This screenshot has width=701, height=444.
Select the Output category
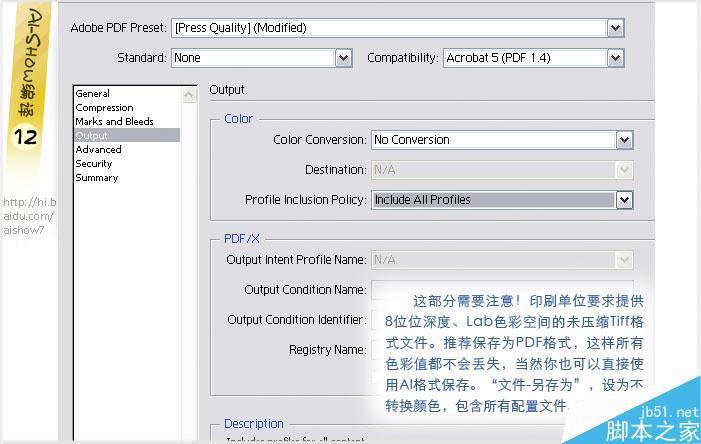(127, 135)
